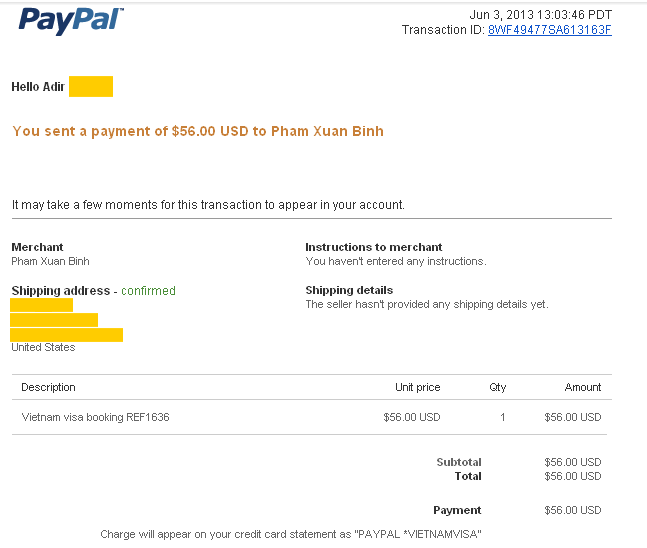Click the Amount column header

(582, 387)
